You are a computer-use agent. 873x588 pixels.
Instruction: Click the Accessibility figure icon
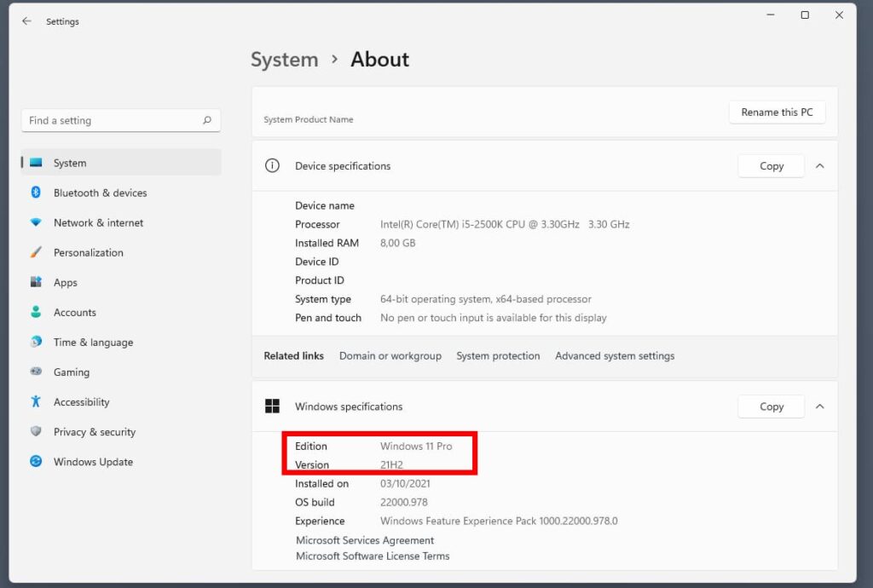tap(36, 401)
